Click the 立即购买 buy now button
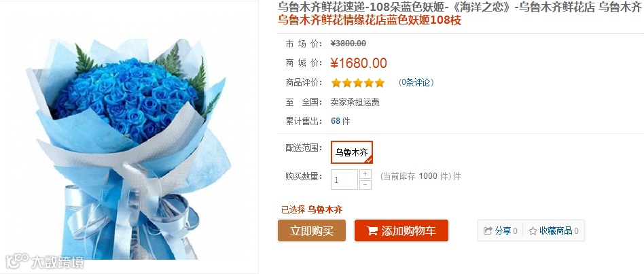Viewport: 644px width, 274px height. [312, 230]
